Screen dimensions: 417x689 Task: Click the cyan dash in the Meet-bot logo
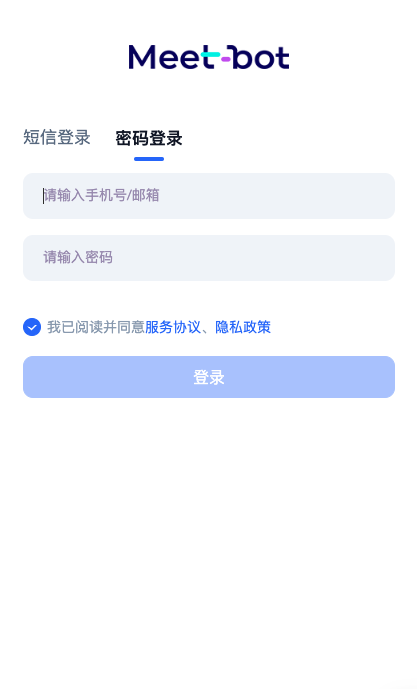coord(210,55)
